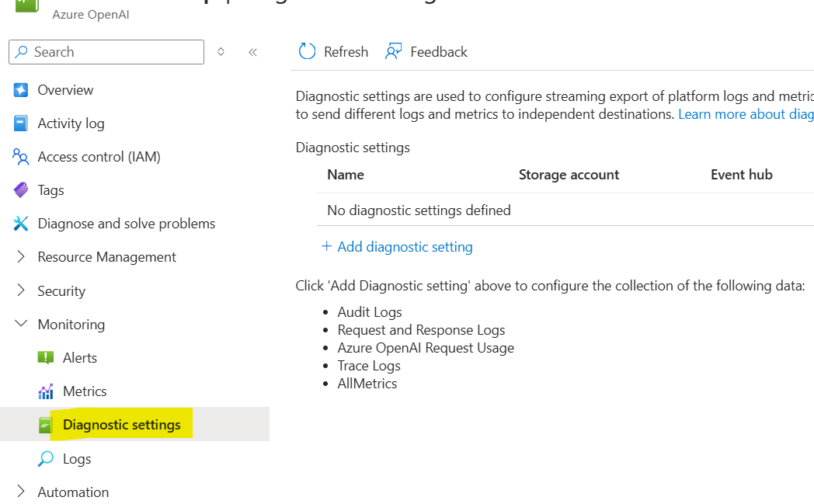The image size is (814, 504).
Task: Click the Audit Logs list item
Action: pos(370,312)
